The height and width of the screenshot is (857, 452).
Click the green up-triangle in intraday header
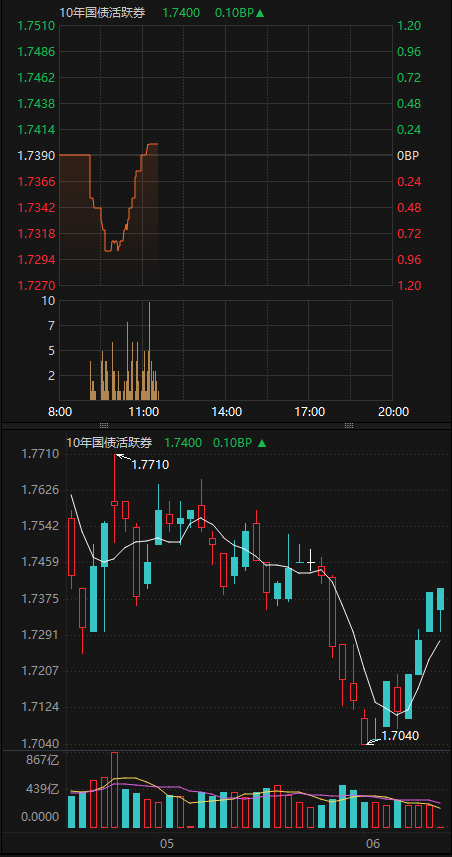(260, 13)
